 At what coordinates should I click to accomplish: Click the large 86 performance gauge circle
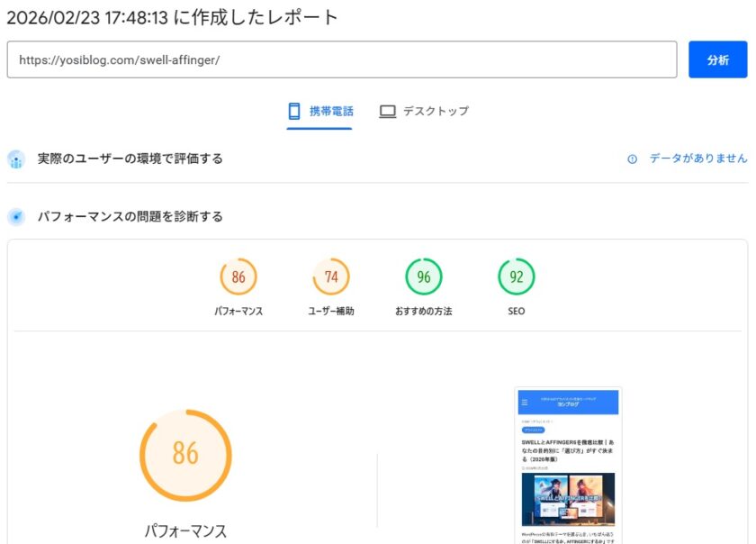click(x=185, y=455)
